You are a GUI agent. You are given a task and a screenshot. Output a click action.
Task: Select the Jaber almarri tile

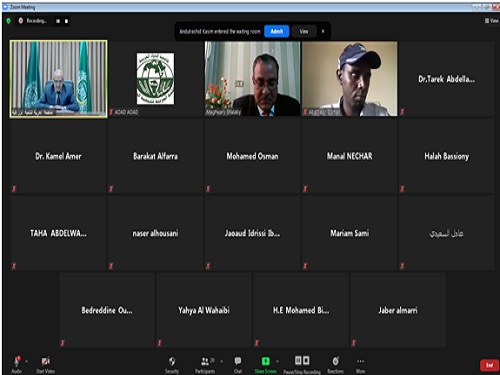point(398,310)
